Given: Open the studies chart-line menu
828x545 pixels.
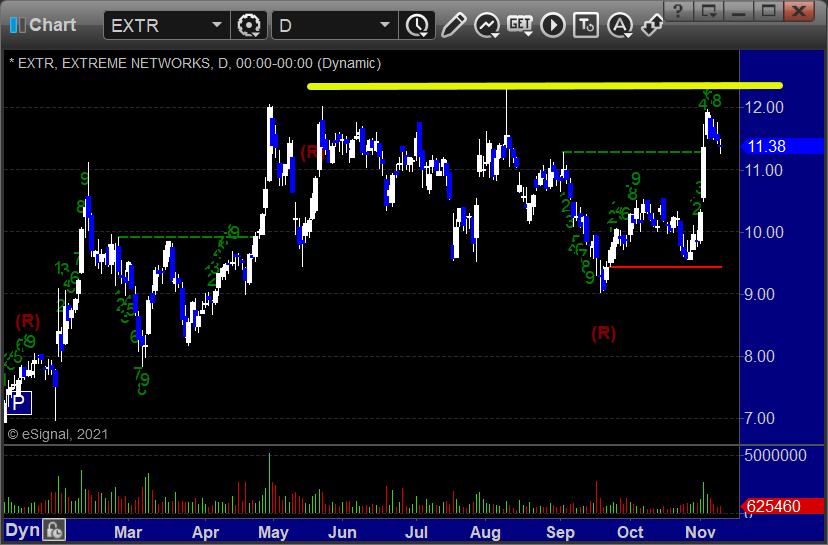Looking at the screenshot, I should point(487,25).
